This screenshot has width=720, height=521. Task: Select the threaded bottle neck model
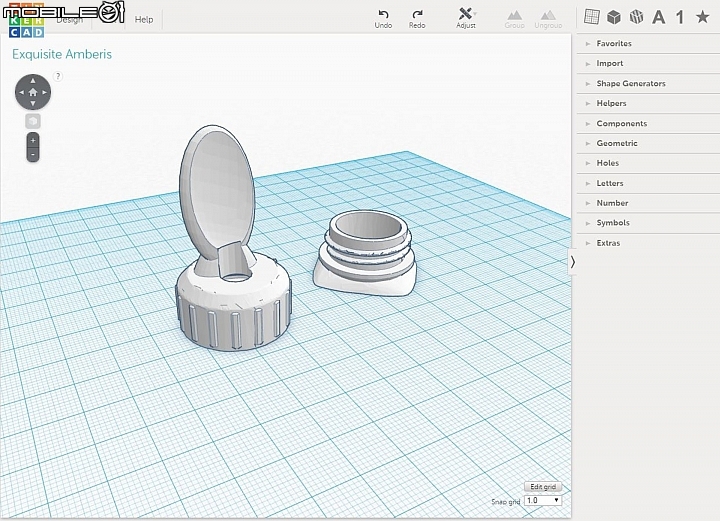click(365, 253)
